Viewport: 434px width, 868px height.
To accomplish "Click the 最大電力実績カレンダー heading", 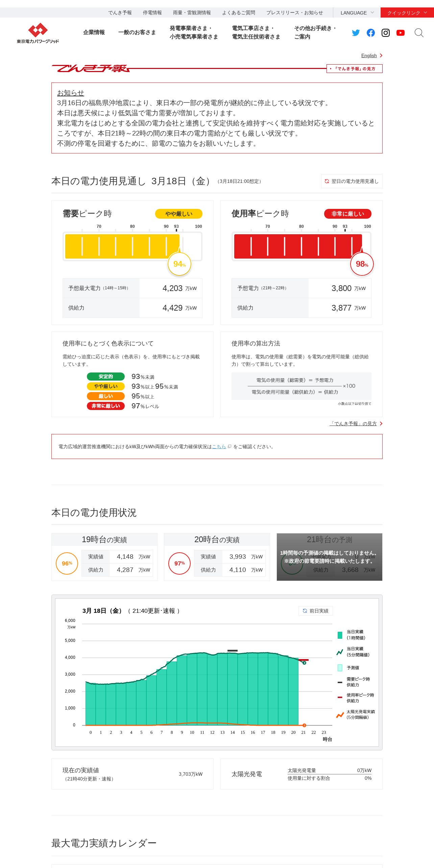I will pyautogui.click(x=104, y=843).
